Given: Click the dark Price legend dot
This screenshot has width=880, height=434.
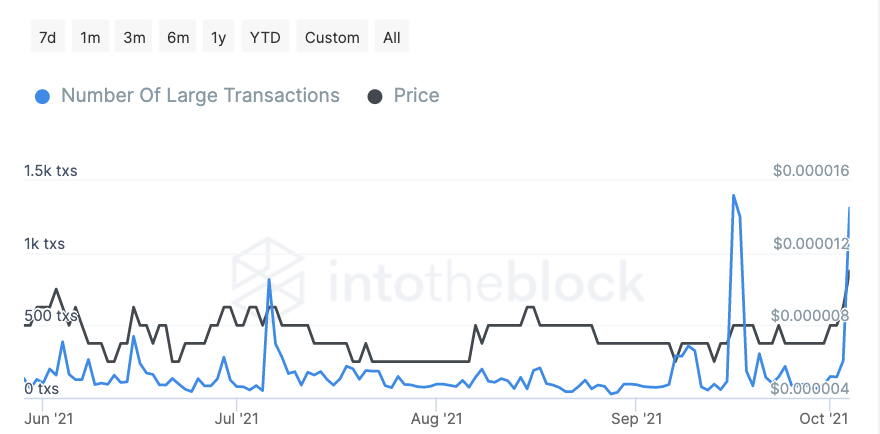Looking at the screenshot, I should (x=375, y=97).
